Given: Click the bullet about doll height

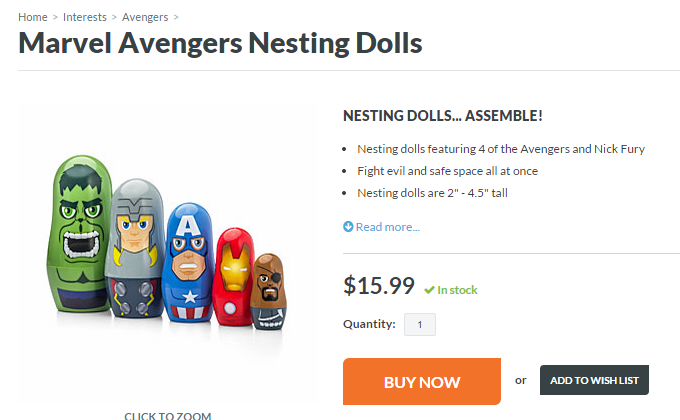Looking at the screenshot, I should [x=432, y=193].
